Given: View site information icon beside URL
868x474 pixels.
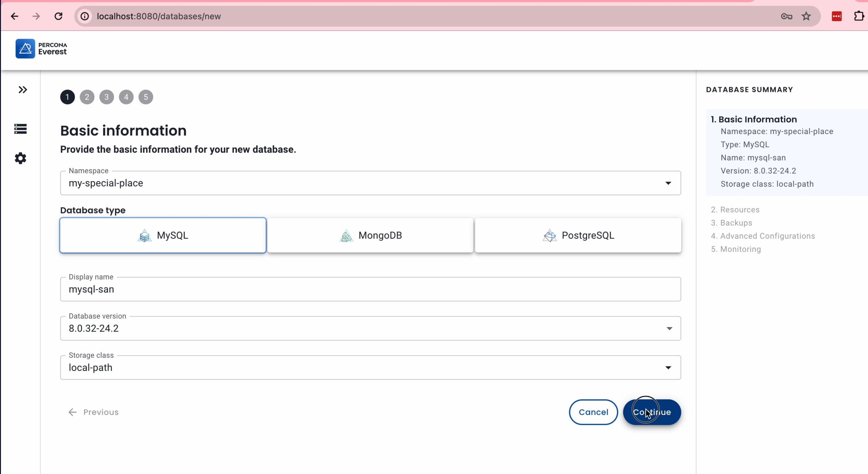Looking at the screenshot, I should [85, 16].
